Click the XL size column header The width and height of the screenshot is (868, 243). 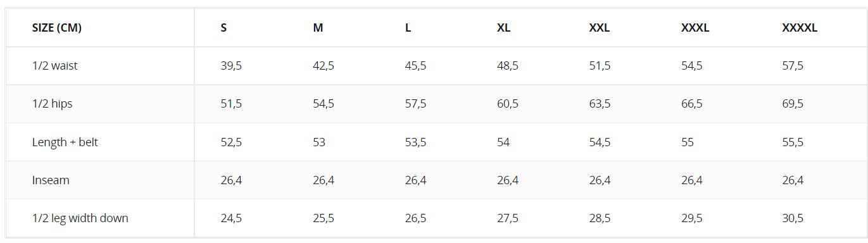point(504,28)
